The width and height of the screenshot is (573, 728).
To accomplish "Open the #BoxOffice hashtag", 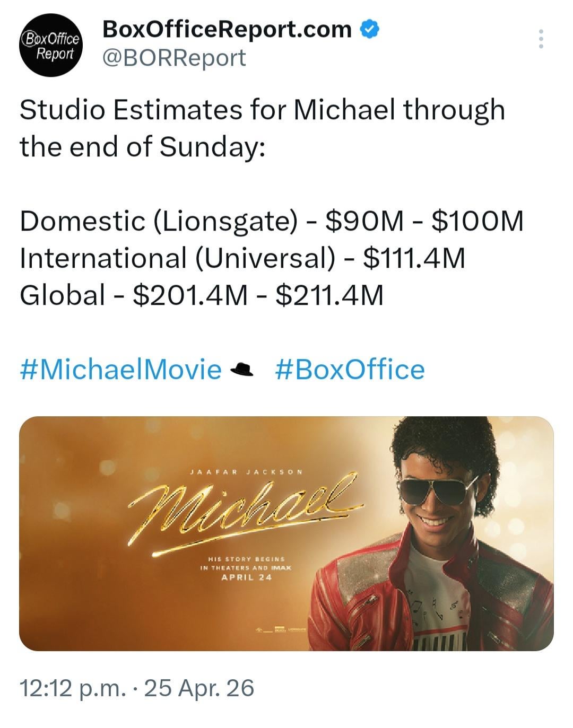I will 350,369.
